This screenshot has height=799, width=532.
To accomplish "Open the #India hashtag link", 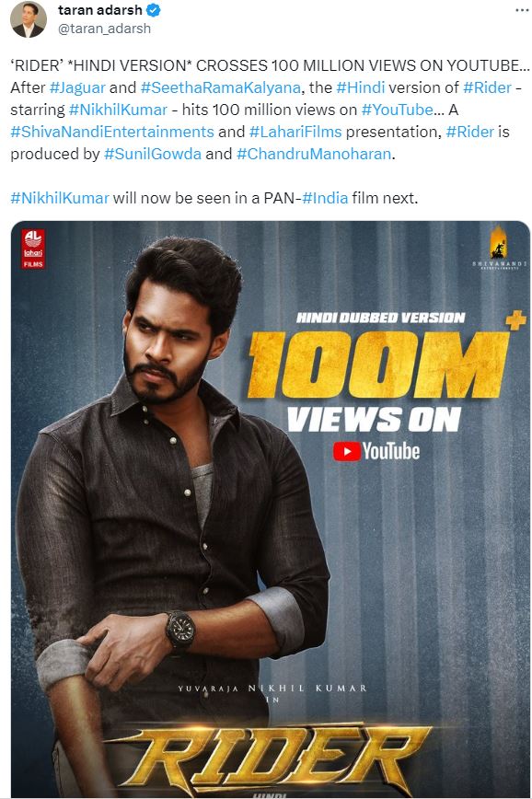I will coord(325,198).
